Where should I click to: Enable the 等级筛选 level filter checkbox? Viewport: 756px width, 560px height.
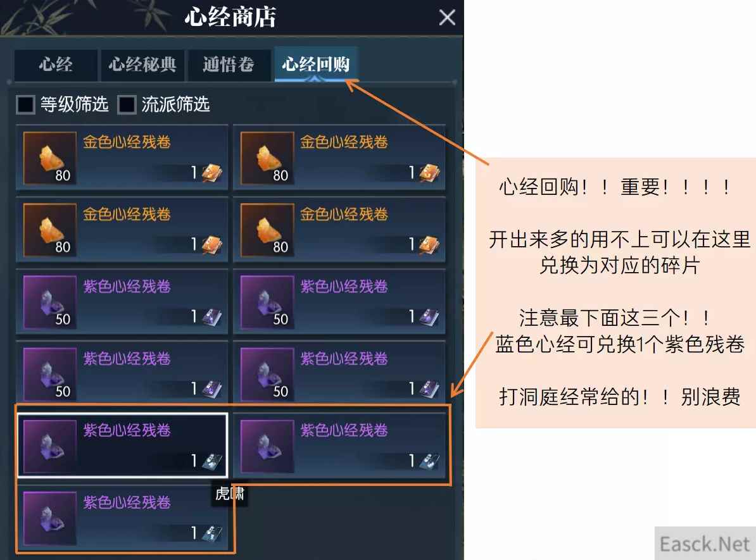point(25,104)
